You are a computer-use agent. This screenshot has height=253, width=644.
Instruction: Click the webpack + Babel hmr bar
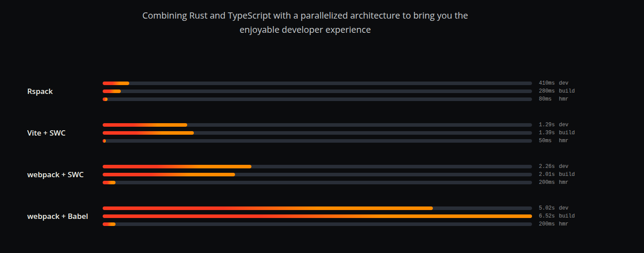pos(317,224)
